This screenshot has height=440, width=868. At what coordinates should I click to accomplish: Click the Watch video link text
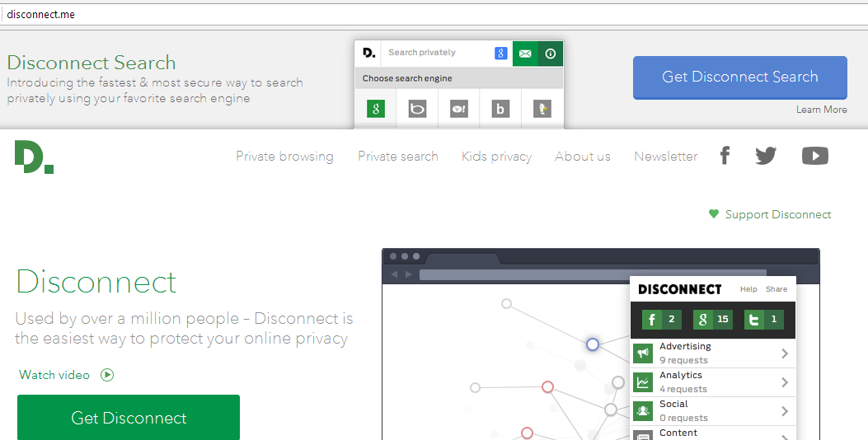(x=54, y=375)
